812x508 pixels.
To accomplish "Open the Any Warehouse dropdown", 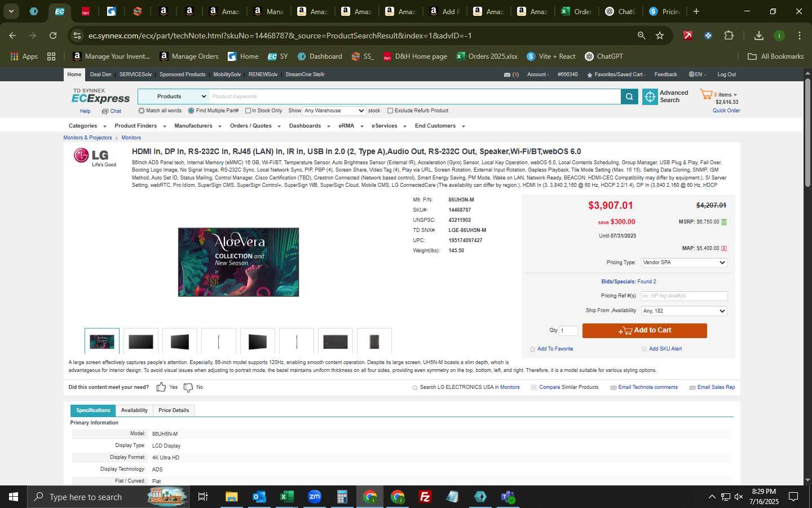I will [x=334, y=111].
